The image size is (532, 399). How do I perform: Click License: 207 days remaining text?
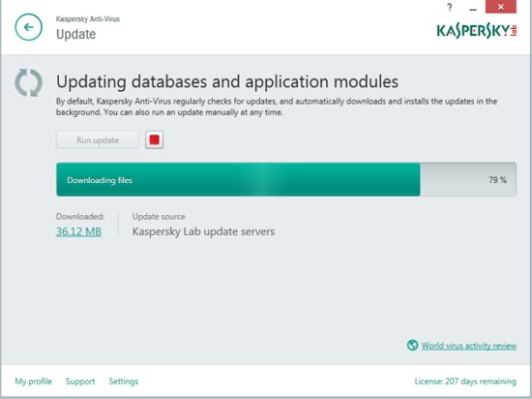[x=465, y=382]
